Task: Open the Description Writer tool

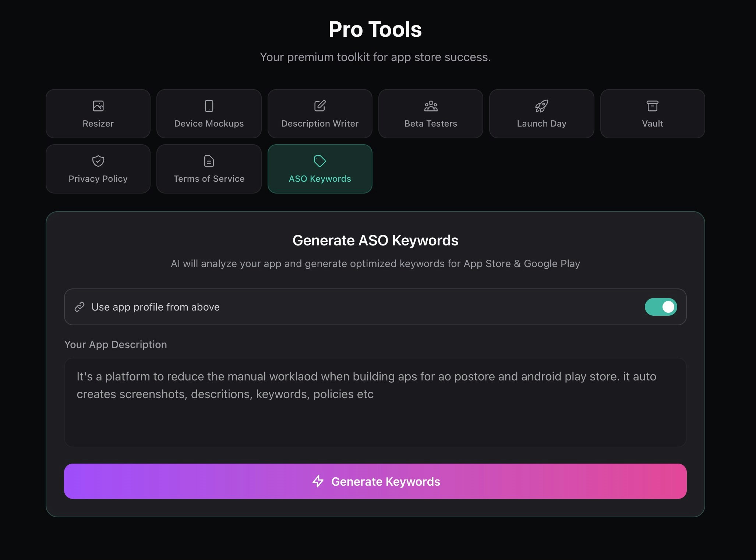Action: pos(319,113)
